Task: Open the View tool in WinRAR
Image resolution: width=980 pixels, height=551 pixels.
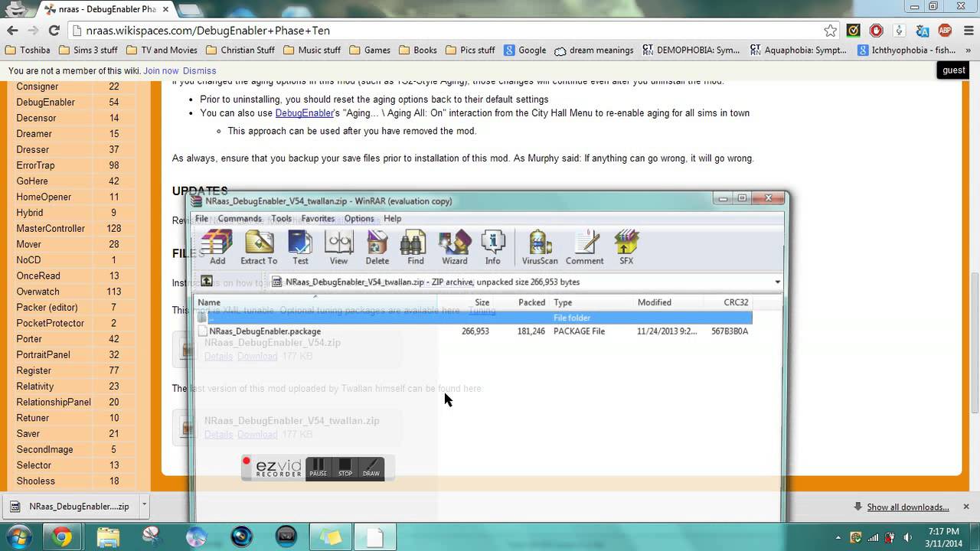Action: pyautogui.click(x=338, y=247)
